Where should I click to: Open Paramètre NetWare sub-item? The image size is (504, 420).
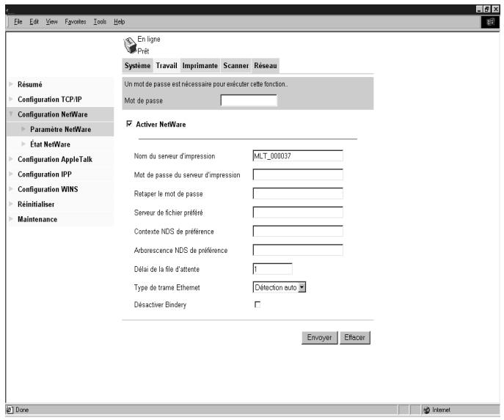tap(60, 129)
